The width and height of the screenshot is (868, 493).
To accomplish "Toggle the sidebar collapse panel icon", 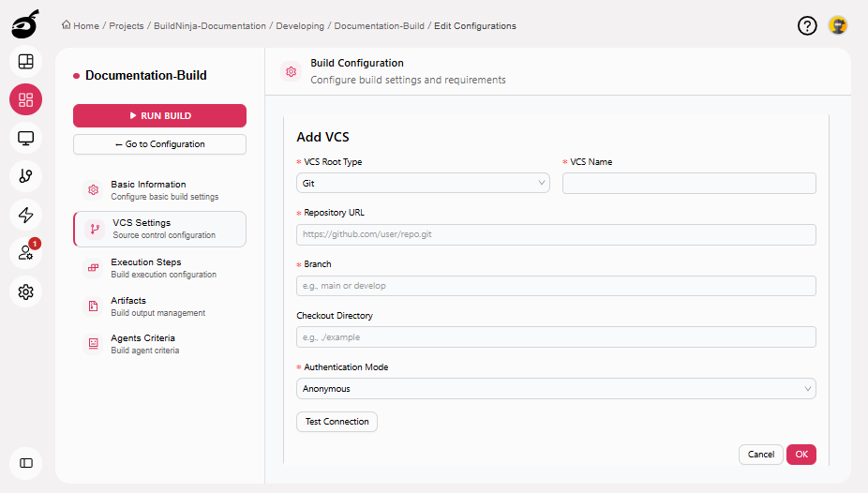I will tap(26, 463).
